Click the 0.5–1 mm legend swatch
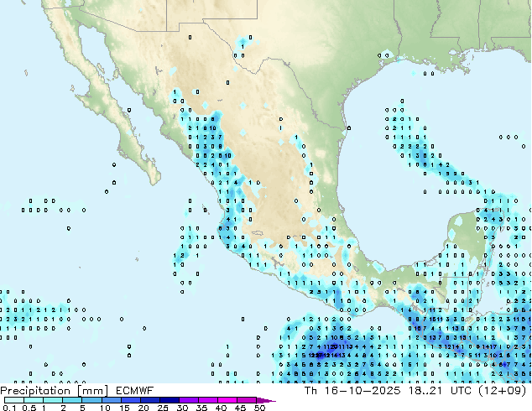The image size is (532, 411). pyautogui.click(x=34, y=400)
